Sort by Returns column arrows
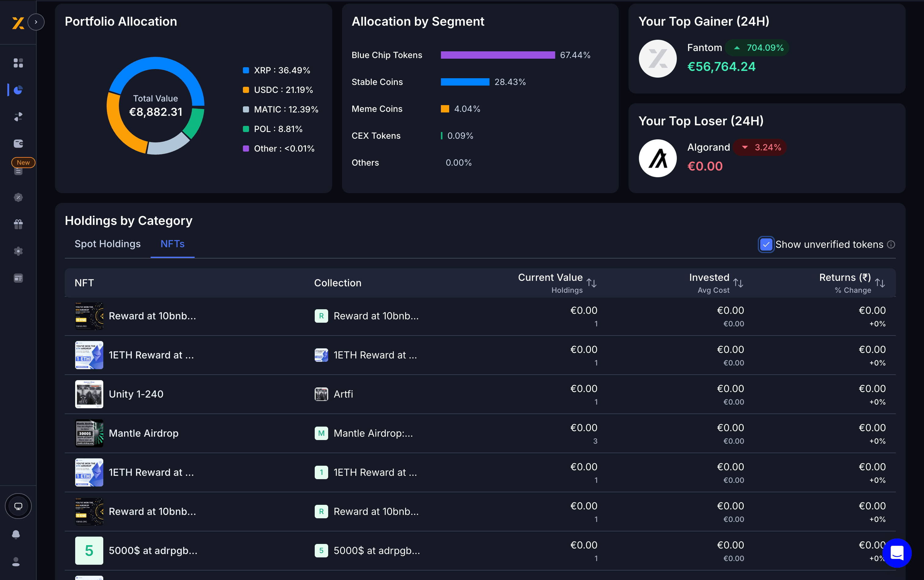 880,283
